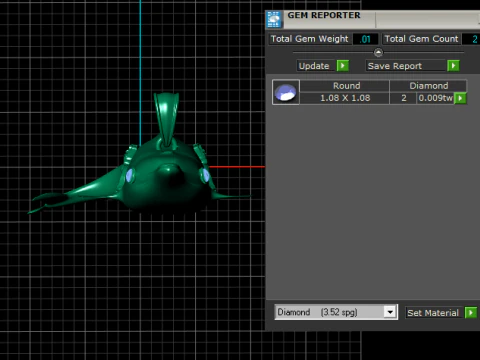The width and height of the screenshot is (480, 360).
Task: Click the 0.009tw weight cell
Action: coord(436,98)
